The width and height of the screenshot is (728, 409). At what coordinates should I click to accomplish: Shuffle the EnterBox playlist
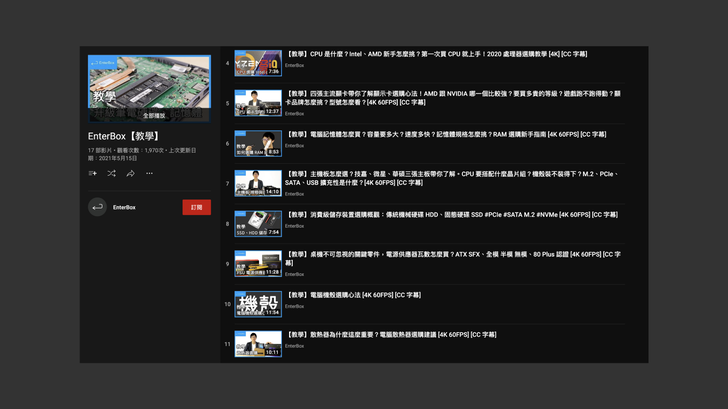(x=111, y=173)
